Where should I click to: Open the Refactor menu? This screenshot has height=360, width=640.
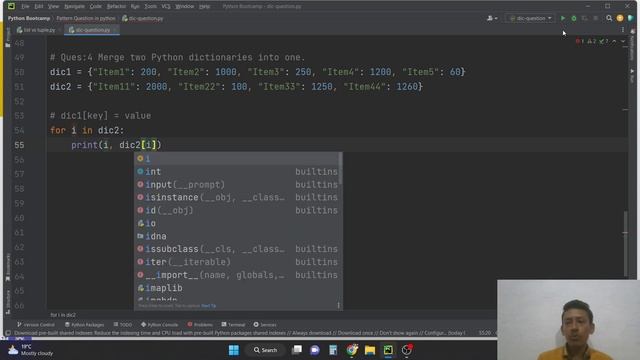[x=116, y=6]
